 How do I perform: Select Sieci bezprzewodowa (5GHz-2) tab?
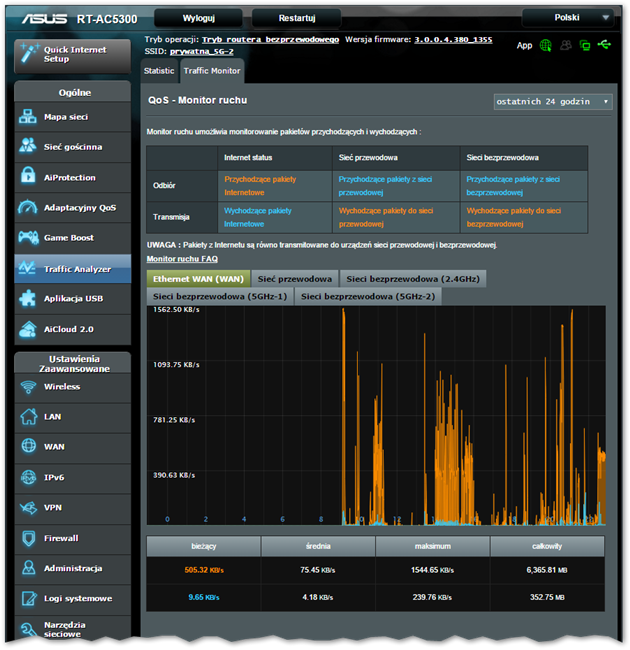[x=368, y=296]
